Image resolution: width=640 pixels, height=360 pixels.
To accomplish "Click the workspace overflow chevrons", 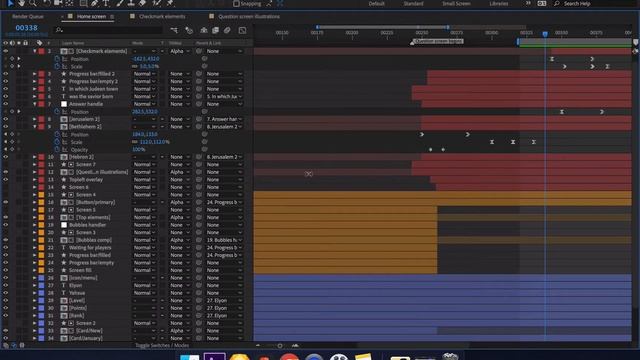I will (x=528, y=3).
